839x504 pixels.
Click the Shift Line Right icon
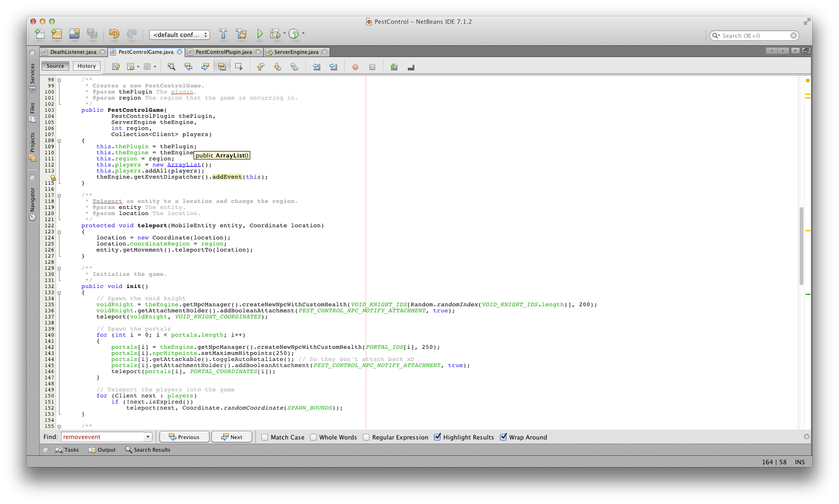[333, 67]
